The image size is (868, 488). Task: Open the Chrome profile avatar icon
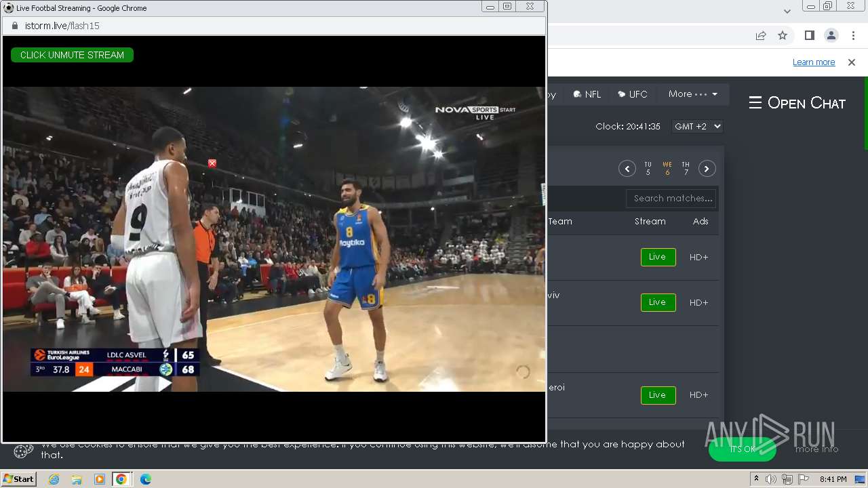[831, 35]
